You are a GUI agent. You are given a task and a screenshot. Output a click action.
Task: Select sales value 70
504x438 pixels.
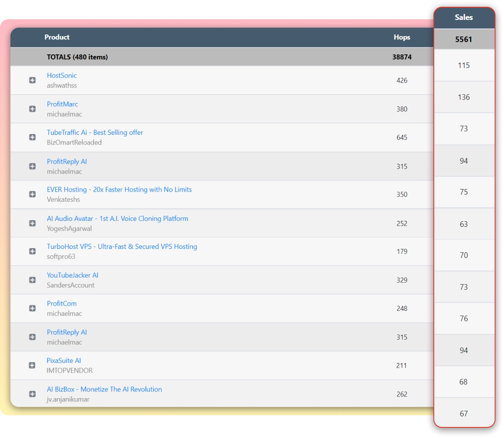(463, 255)
